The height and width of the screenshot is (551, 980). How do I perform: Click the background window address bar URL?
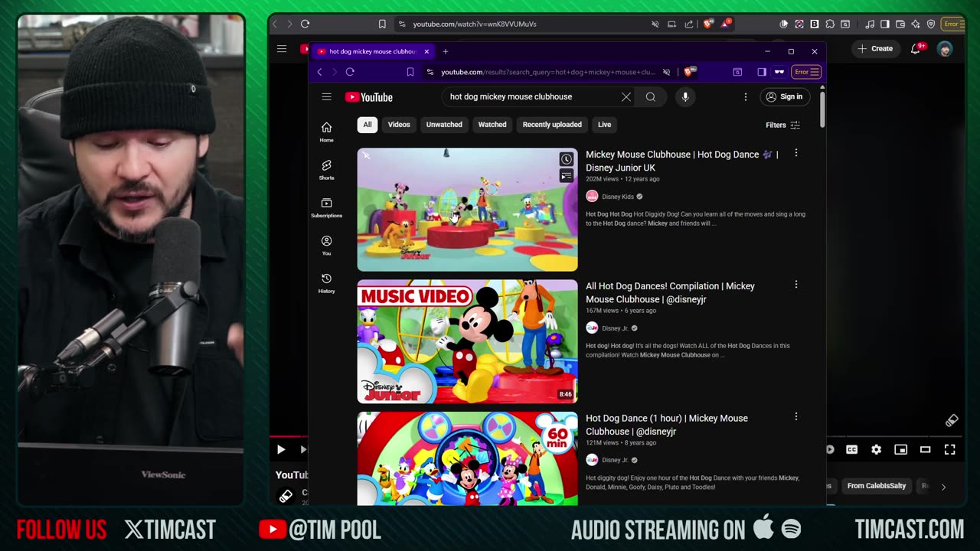pyautogui.click(x=475, y=24)
